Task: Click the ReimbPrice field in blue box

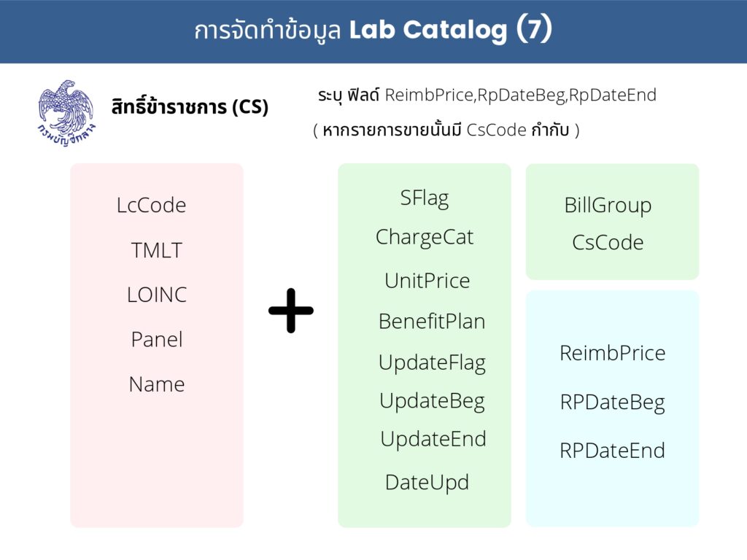Action: pyautogui.click(x=612, y=353)
